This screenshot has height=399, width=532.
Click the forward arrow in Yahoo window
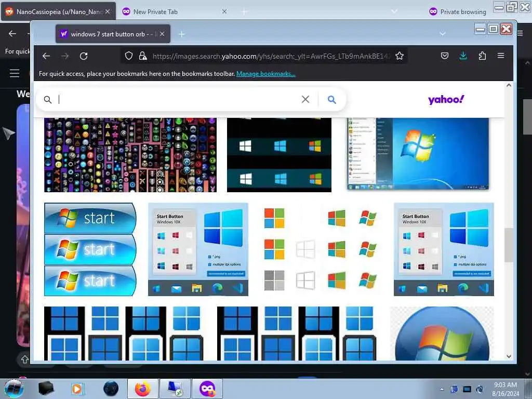(x=65, y=56)
